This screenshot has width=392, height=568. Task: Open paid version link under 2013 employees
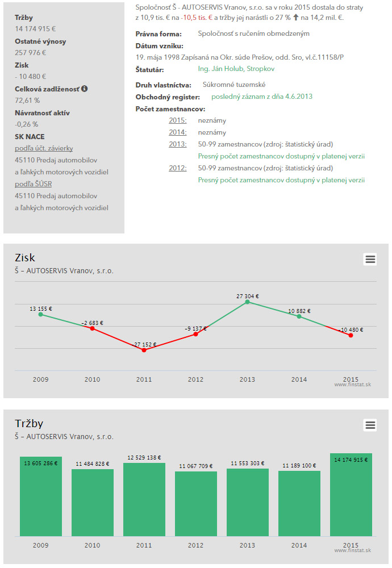click(281, 157)
